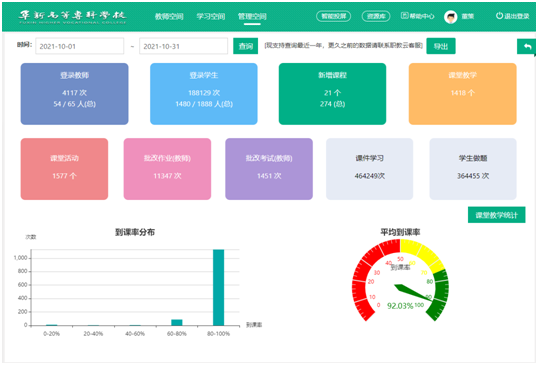538x365 pixels.
Task: Select the orange 课堂教学 card
Action: point(463,94)
